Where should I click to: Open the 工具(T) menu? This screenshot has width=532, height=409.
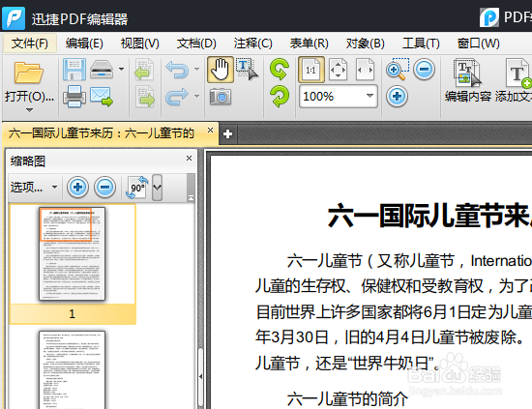pos(421,44)
